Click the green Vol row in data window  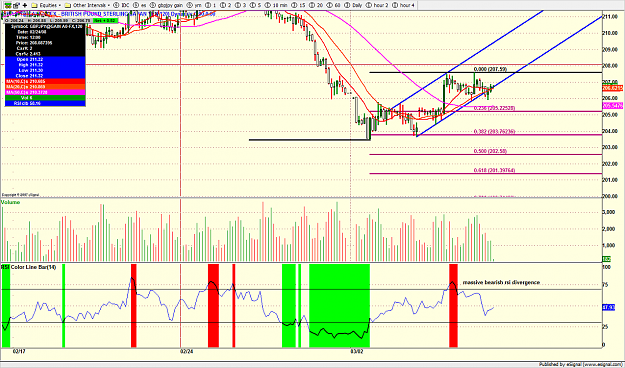point(45,98)
